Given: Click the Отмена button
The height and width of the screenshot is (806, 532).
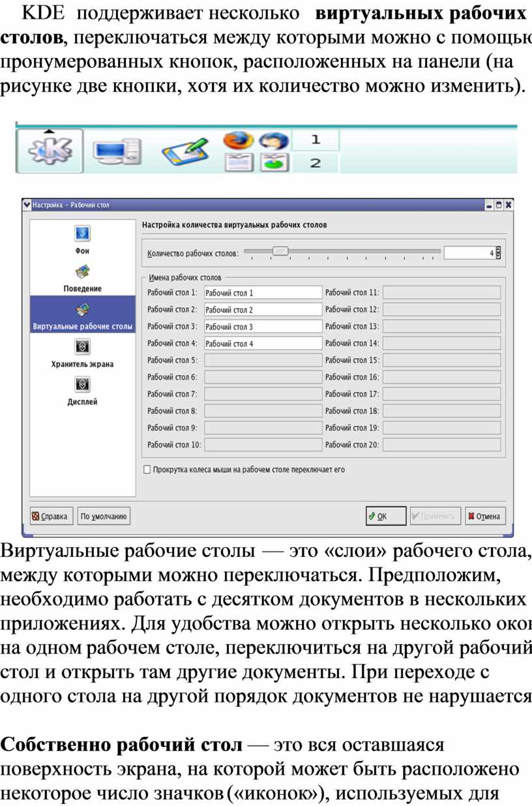Looking at the screenshot, I should coord(486,516).
